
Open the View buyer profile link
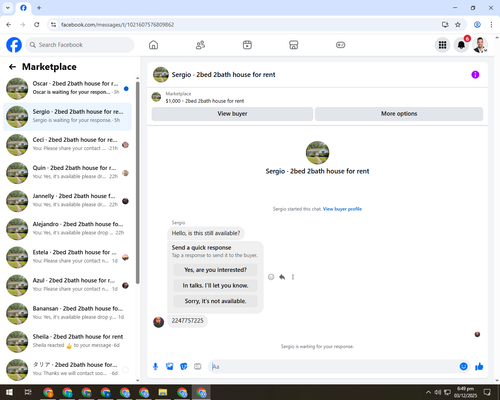point(342,209)
